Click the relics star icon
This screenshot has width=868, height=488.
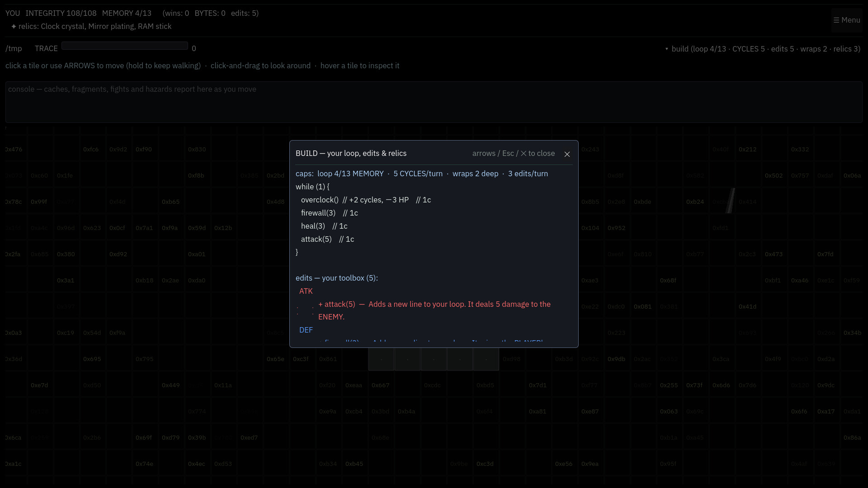(x=14, y=27)
